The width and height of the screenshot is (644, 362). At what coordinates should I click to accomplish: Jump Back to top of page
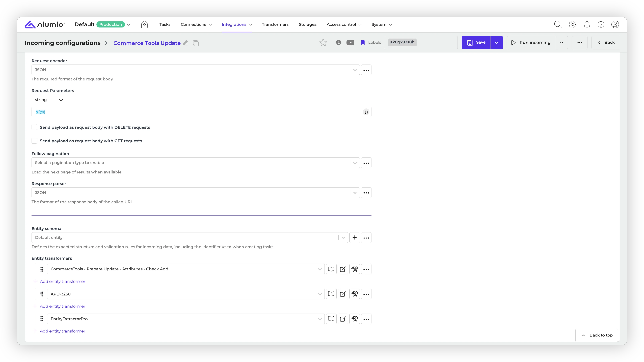(x=597, y=335)
